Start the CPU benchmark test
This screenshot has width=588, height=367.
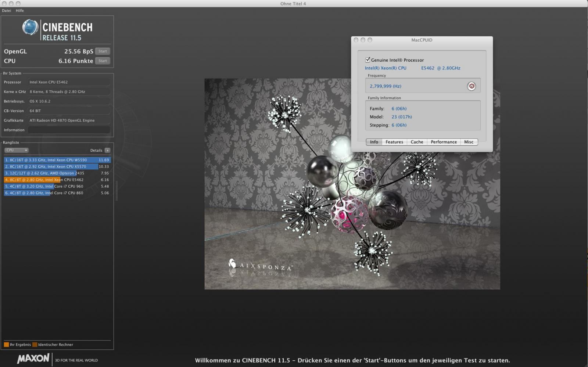click(x=103, y=61)
